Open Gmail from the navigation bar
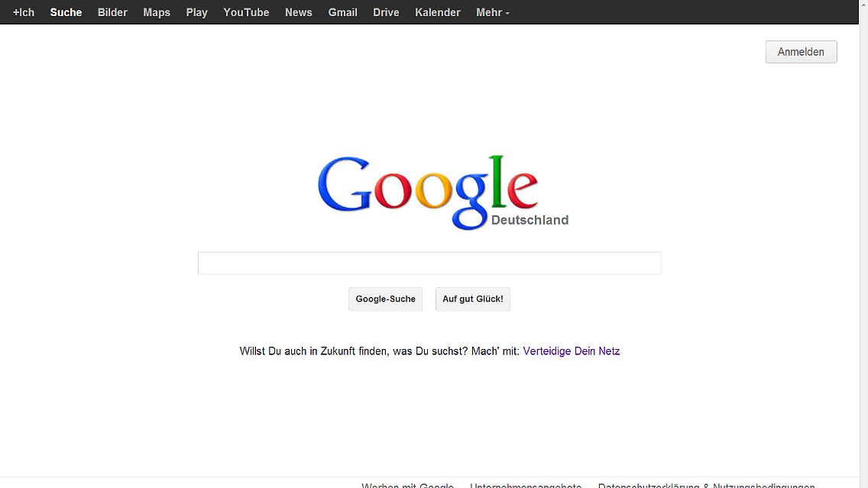The image size is (868, 488). pyautogui.click(x=342, y=12)
